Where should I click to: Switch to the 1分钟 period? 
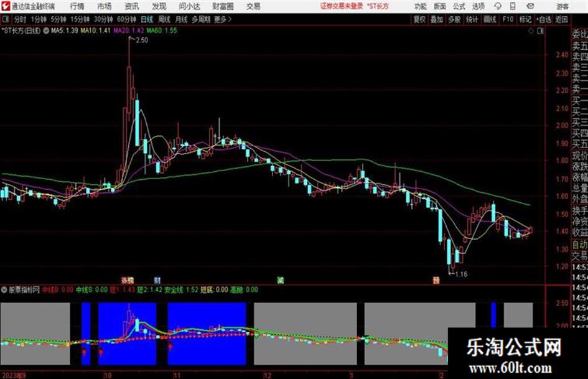point(39,19)
